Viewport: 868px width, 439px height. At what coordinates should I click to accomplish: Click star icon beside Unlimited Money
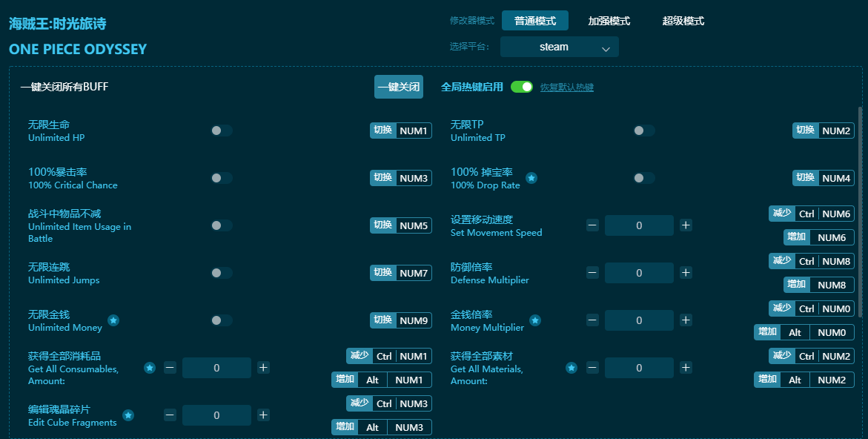(113, 320)
